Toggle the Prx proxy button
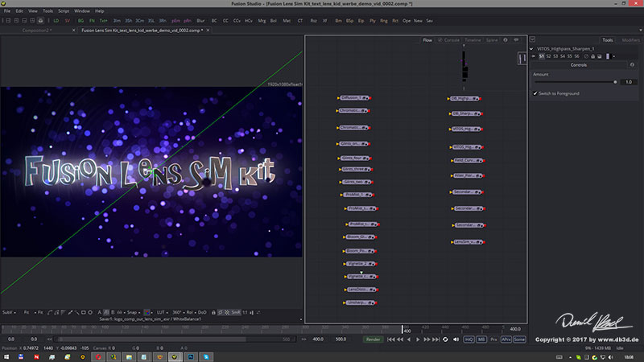Screen dimensions: 644x362 click(493, 339)
